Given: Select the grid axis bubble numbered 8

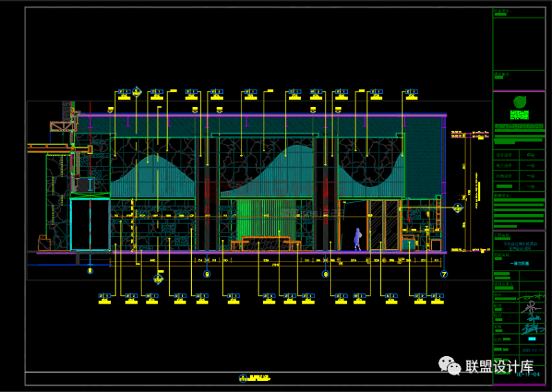Looking at the screenshot, I should 326,274.
